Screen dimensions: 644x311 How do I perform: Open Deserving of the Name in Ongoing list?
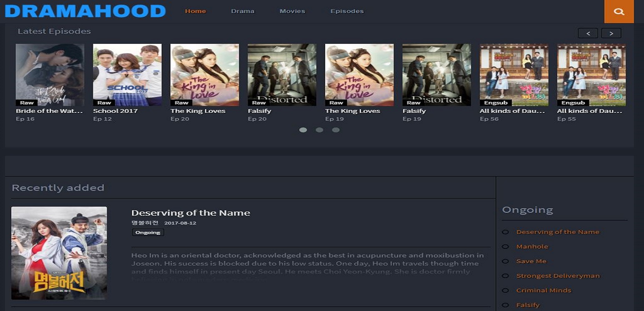coord(558,232)
